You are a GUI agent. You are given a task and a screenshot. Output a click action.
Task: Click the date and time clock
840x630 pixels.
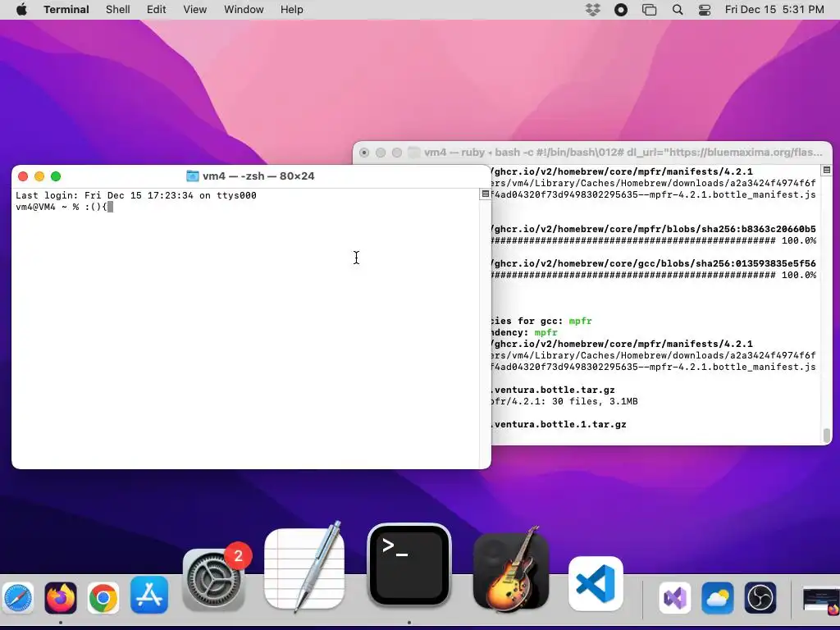pos(774,10)
